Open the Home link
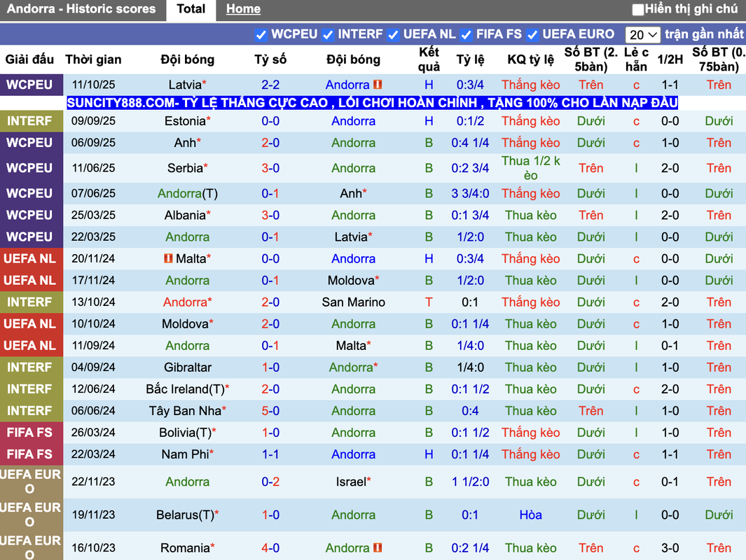This screenshot has width=746, height=560. [243, 9]
